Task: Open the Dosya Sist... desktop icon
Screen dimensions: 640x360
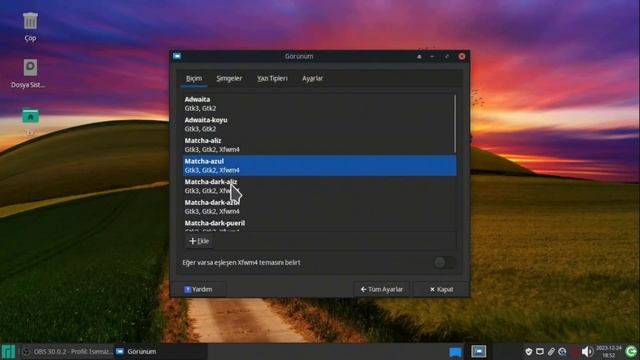Action: pos(29,73)
